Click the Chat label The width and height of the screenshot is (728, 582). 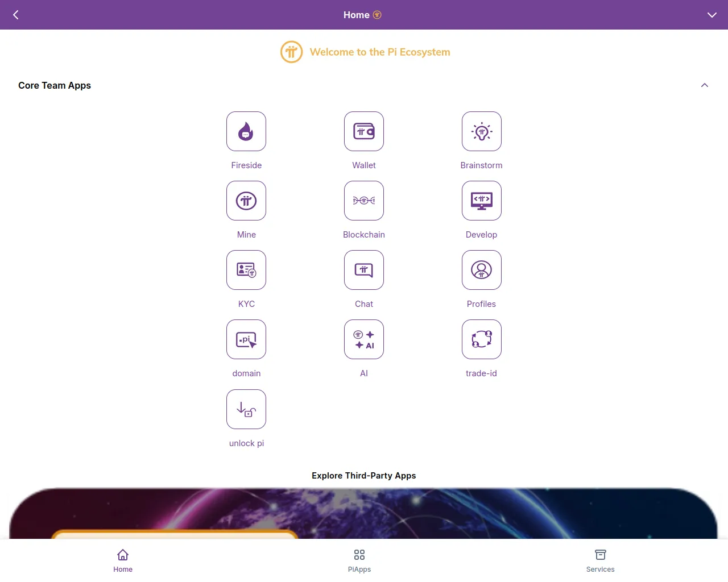[x=364, y=304]
